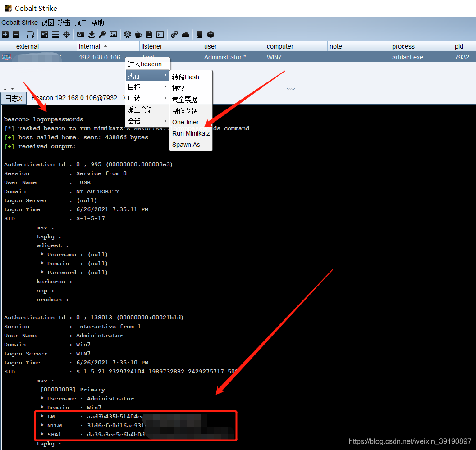Choose Run Mimikatz from the submenu

pos(191,133)
